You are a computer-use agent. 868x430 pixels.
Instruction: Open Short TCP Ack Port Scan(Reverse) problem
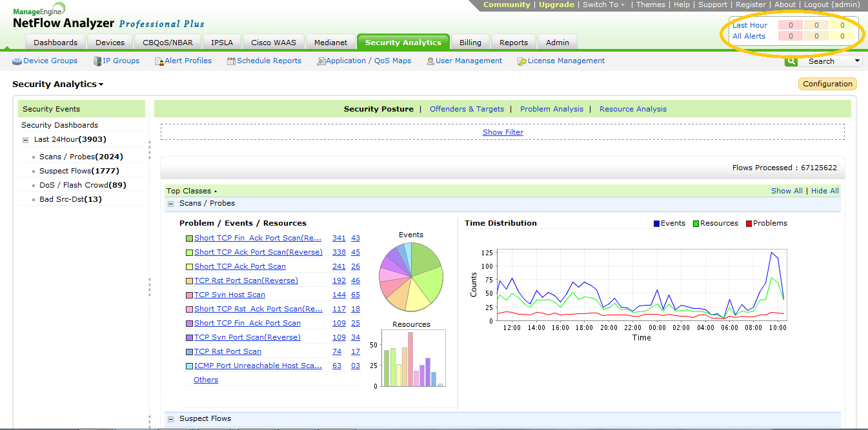(258, 252)
